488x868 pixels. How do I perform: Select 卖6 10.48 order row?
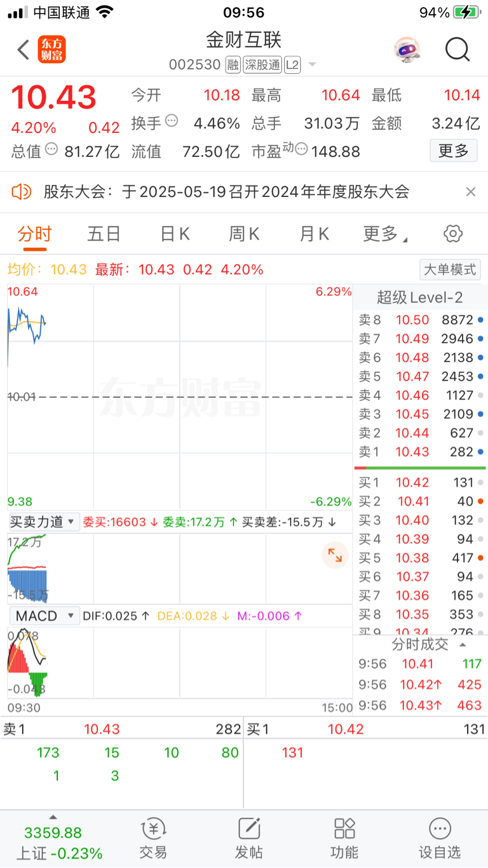[x=420, y=358]
